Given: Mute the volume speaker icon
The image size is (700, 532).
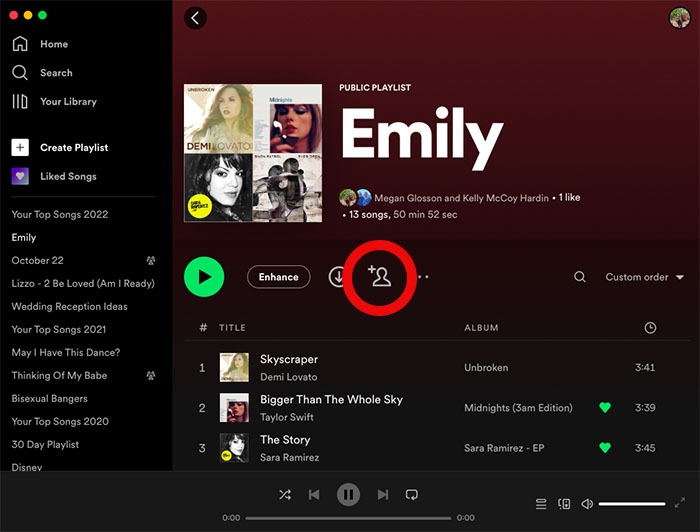Looking at the screenshot, I should coord(587,504).
